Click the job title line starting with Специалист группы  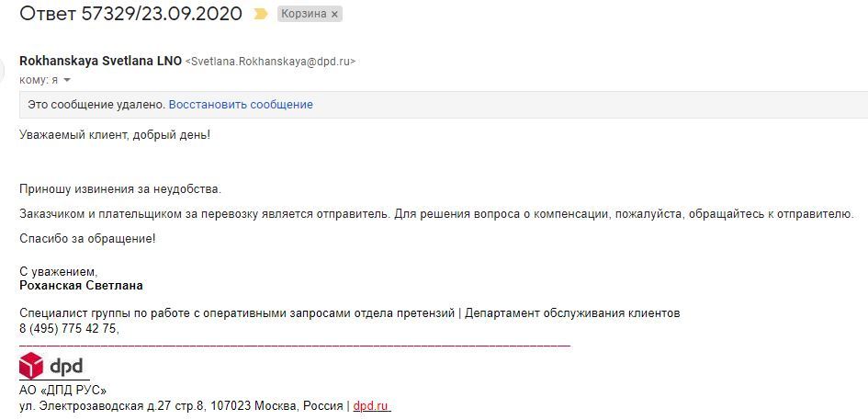point(349,313)
